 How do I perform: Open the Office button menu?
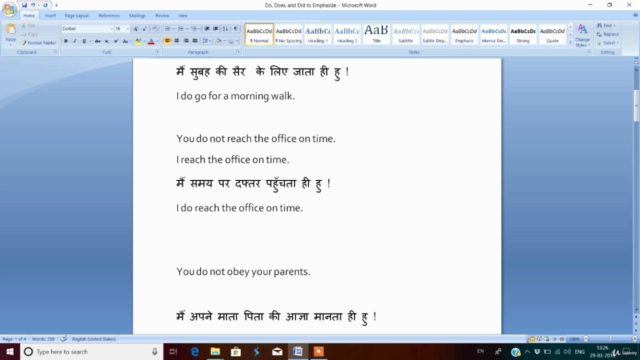(9, 9)
